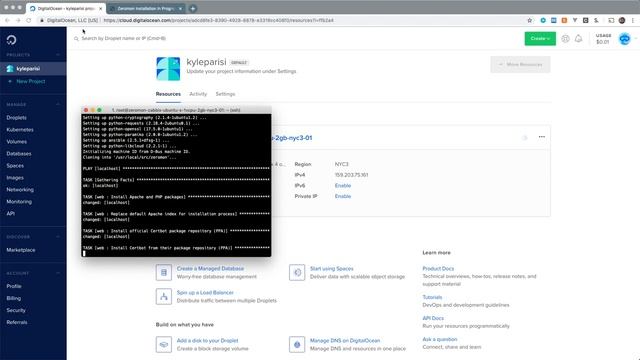This screenshot has height=360, width=640.
Task: Collapse the Account section in sidebar
Action: (x=58, y=273)
